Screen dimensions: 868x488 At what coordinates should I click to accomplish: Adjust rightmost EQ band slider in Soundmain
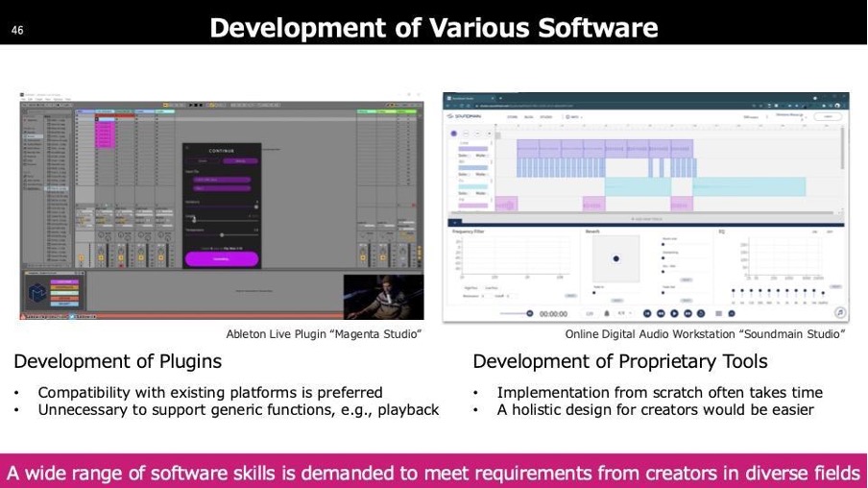tap(823, 294)
